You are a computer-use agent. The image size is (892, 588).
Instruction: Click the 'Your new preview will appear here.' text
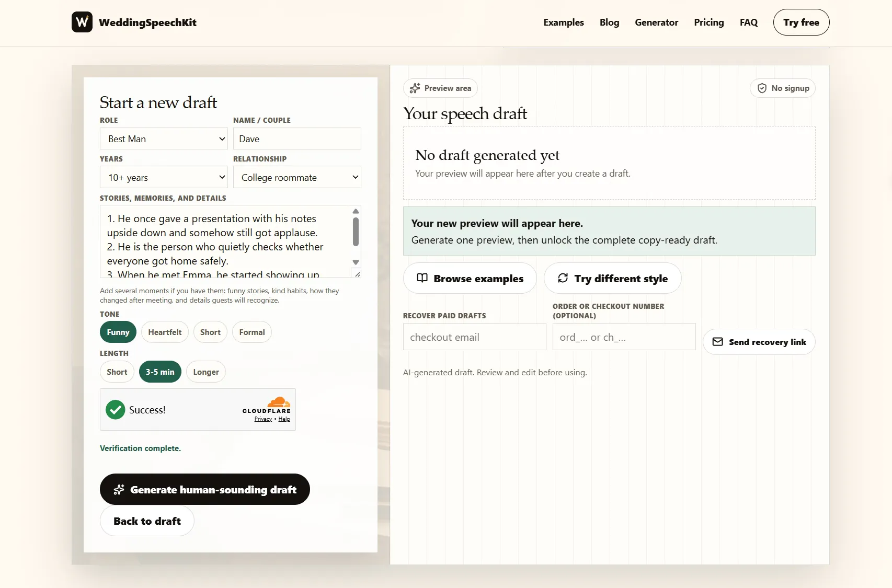[x=497, y=223]
